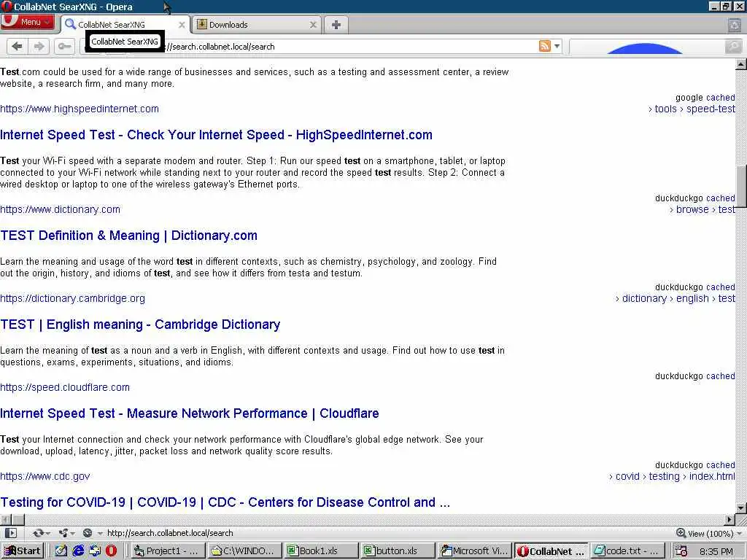Click the horizontal scrollbar right arrow
Screen dimensions: 747x560
click(729, 519)
